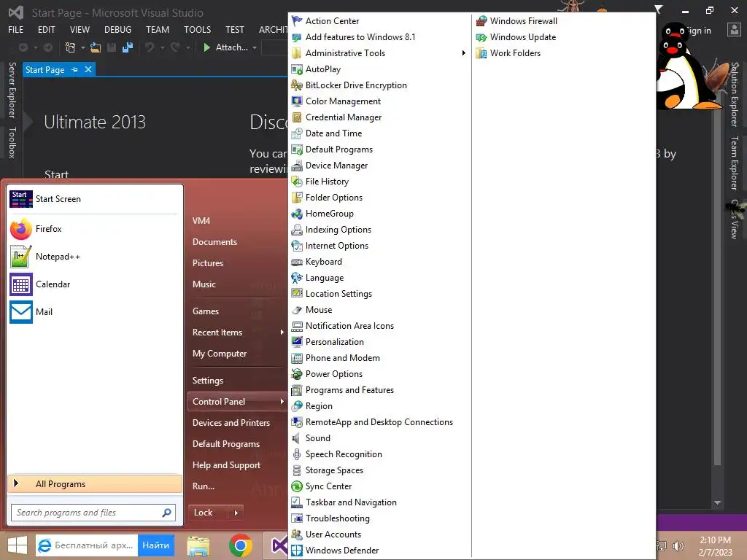Open the TOOLS menu in Visual Studio
This screenshot has width=747, height=560.
pos(197,29)
